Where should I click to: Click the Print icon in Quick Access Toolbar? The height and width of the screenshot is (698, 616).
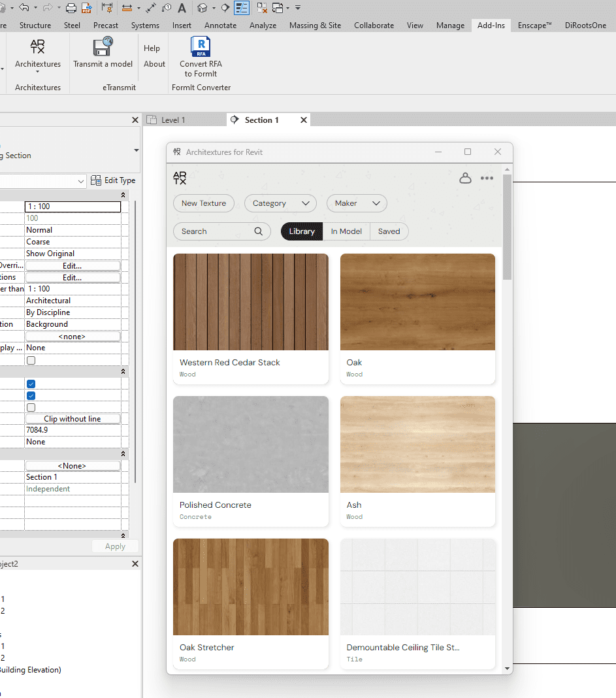(72, 8)
